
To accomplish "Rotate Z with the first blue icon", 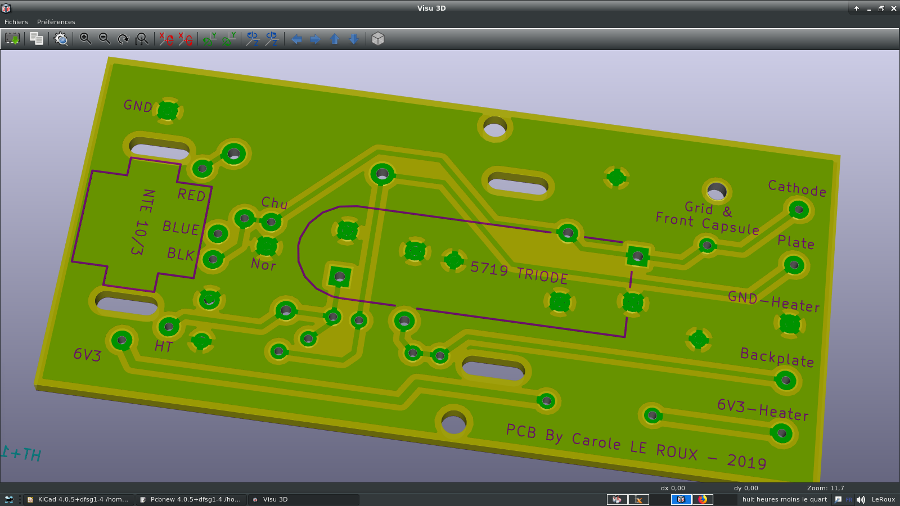I will 252,39.
